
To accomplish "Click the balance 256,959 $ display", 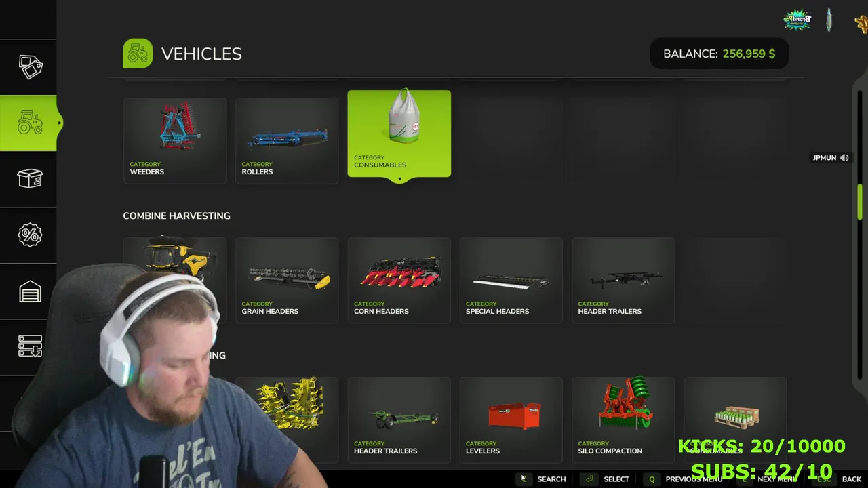I will (719, 54).
